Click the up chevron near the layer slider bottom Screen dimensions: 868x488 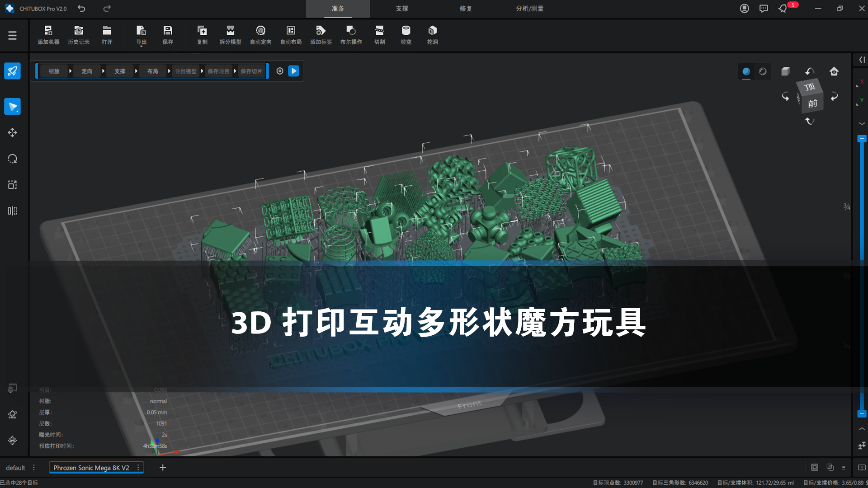862,429
